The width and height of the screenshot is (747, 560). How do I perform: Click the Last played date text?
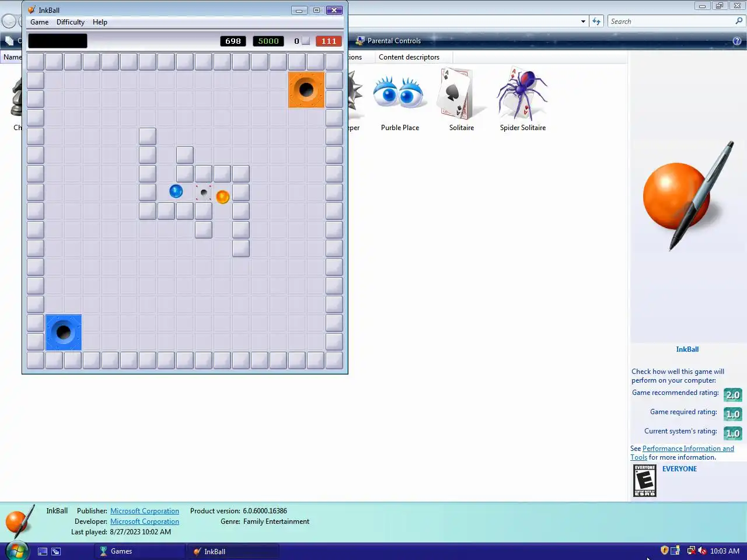point(140,532)
